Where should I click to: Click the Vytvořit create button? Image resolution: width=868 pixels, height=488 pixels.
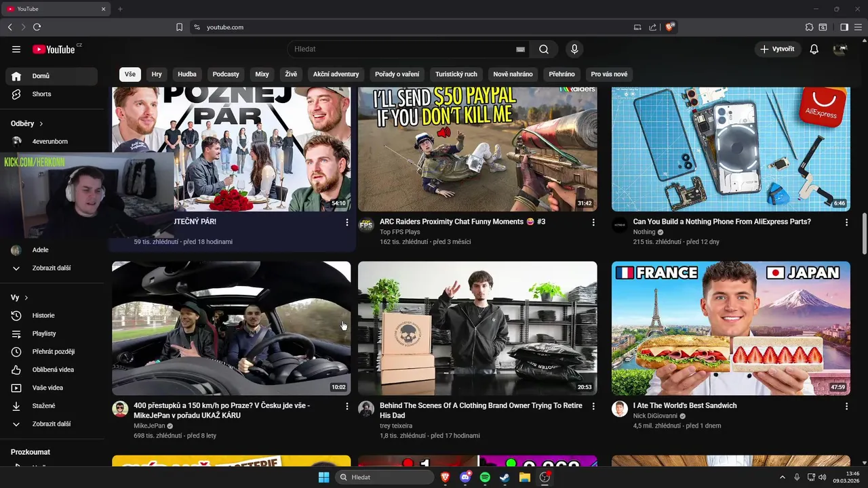[778, 49]
